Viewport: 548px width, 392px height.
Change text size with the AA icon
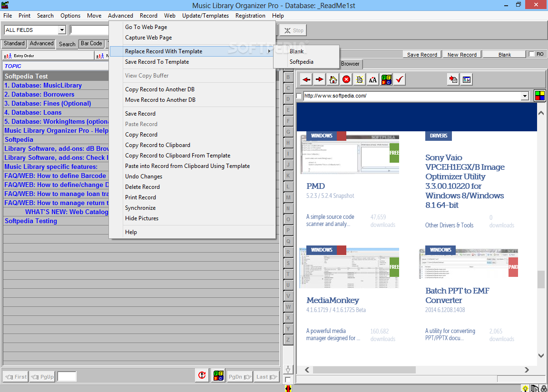pyautogui.click(x=373, y=79)
